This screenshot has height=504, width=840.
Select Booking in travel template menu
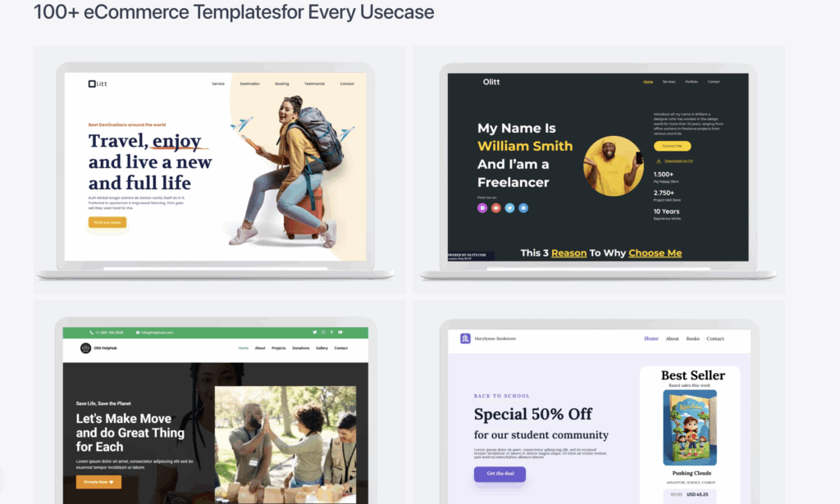click(282, 84)
